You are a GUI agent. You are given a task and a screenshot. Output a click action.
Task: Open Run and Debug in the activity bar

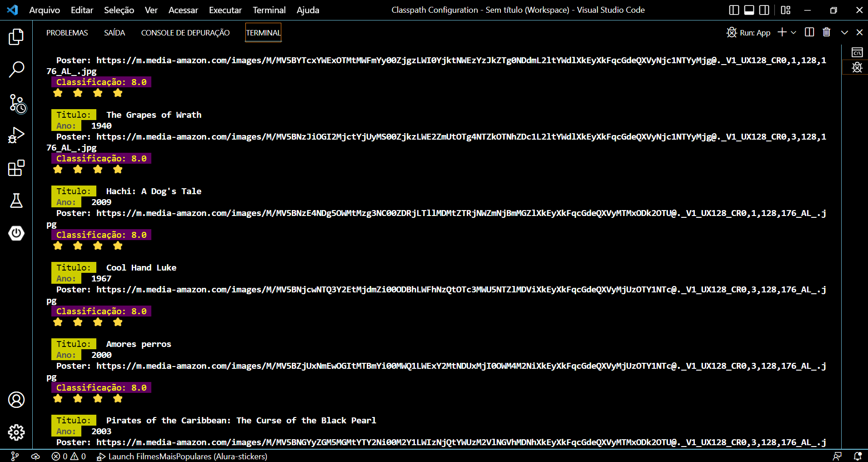(16, 135)
